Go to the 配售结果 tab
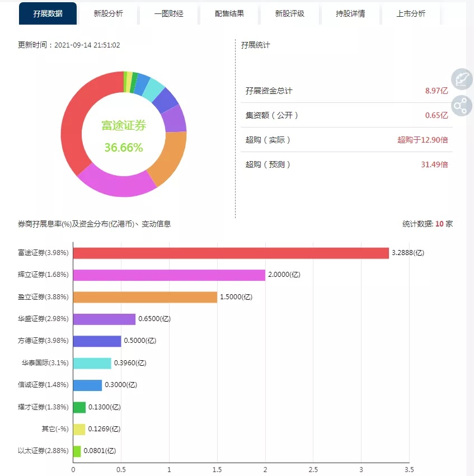Viewport: 474px width, 476px height. (229, 13)
